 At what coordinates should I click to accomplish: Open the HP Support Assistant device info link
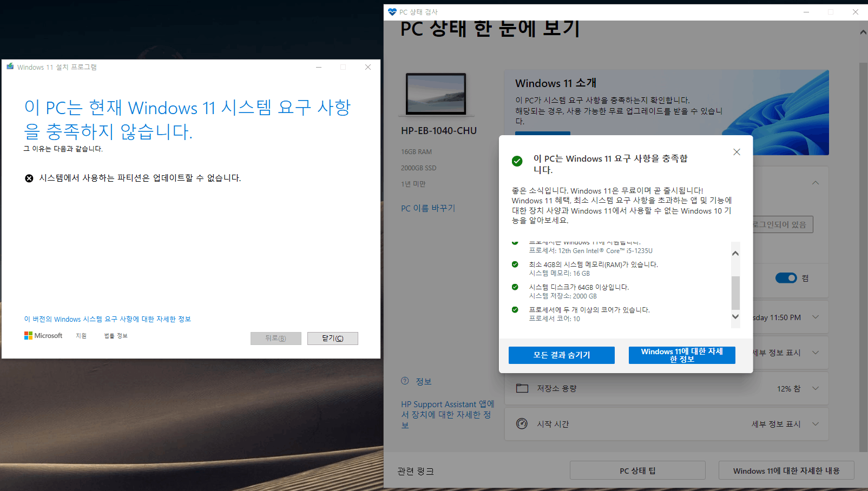coord(448,415)
